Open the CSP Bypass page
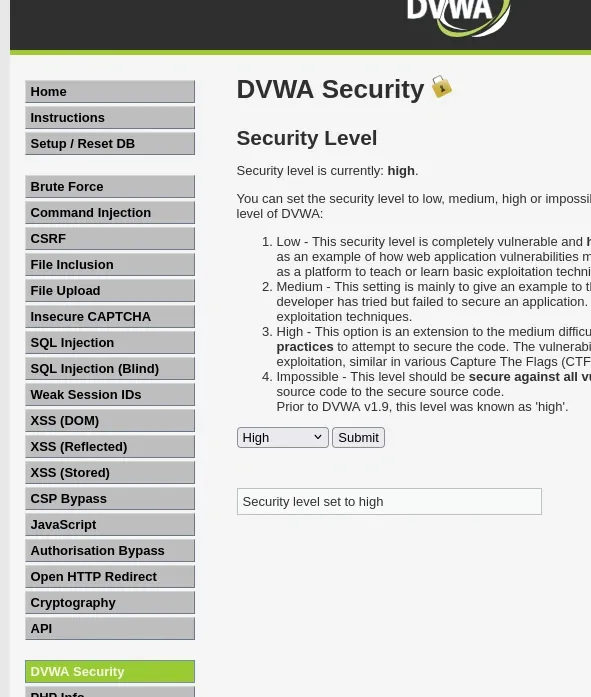This screenshot has height=697, width=591. 110,499
